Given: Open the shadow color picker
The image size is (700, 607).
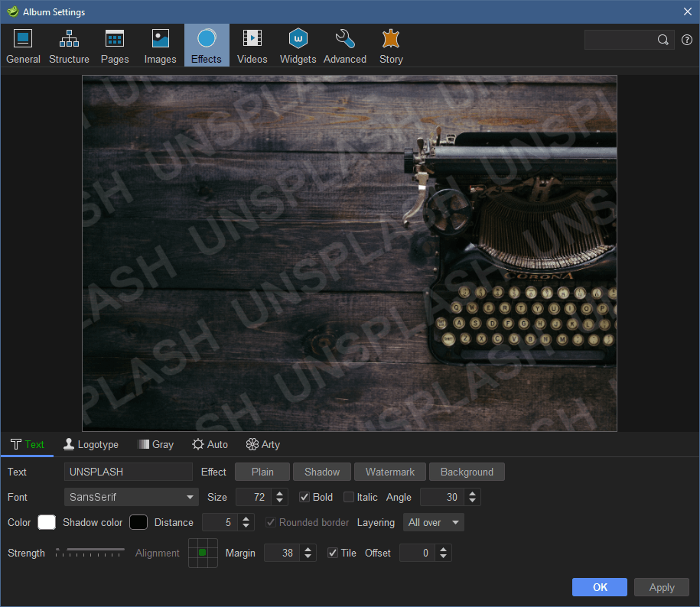Looking at the screenshot, I should click(x=138, y=522).
